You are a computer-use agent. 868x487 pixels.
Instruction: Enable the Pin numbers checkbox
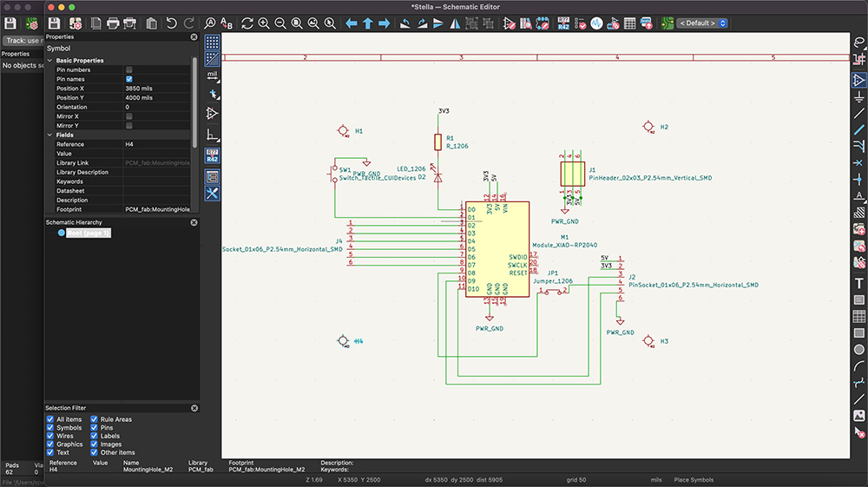pyautogui.click(x=129, y=69)
